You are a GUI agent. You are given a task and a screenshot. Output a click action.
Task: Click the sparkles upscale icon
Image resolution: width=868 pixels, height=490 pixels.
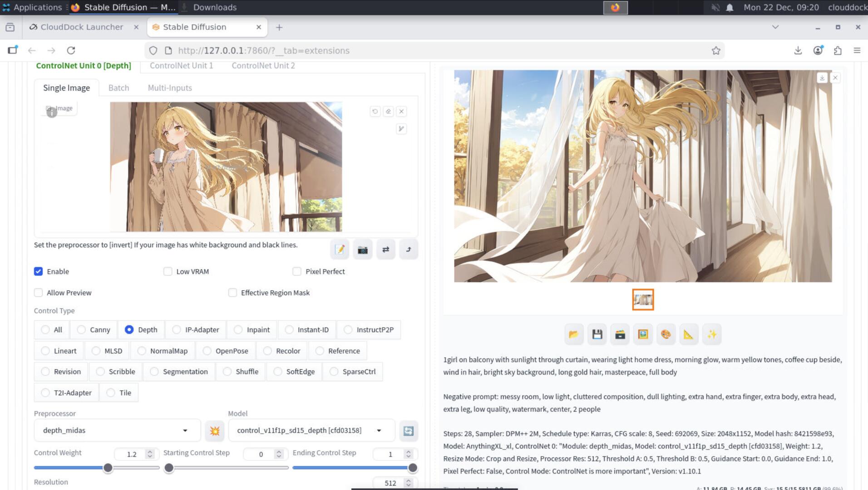pyautogui.click(x=711, y=334)
